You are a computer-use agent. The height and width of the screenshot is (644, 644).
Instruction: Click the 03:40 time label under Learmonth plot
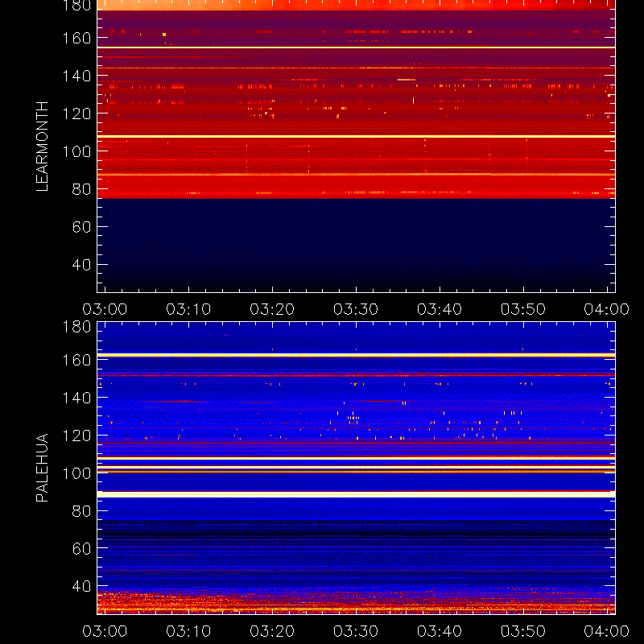coord(440,309)
